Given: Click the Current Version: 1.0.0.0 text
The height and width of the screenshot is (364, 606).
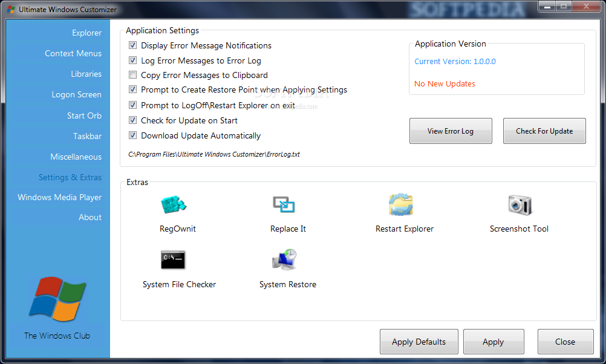Looking at the screenshot, I should 455,62.
